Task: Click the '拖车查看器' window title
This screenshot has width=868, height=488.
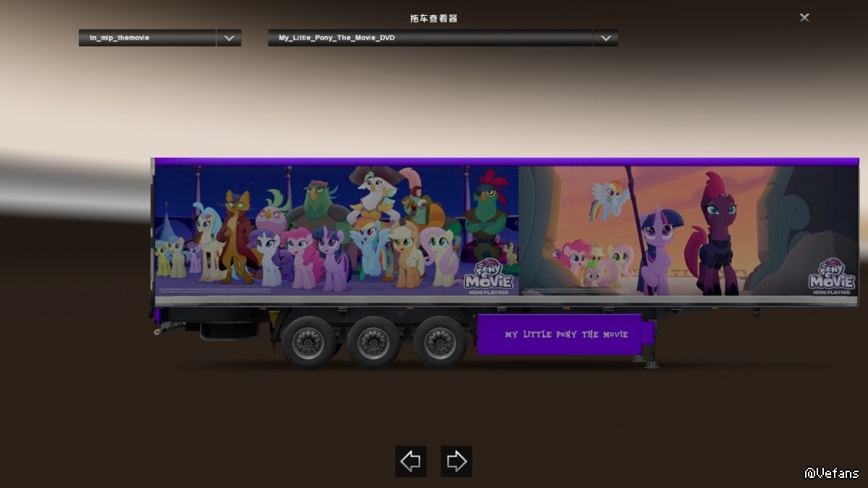Action: coord(434,18)
